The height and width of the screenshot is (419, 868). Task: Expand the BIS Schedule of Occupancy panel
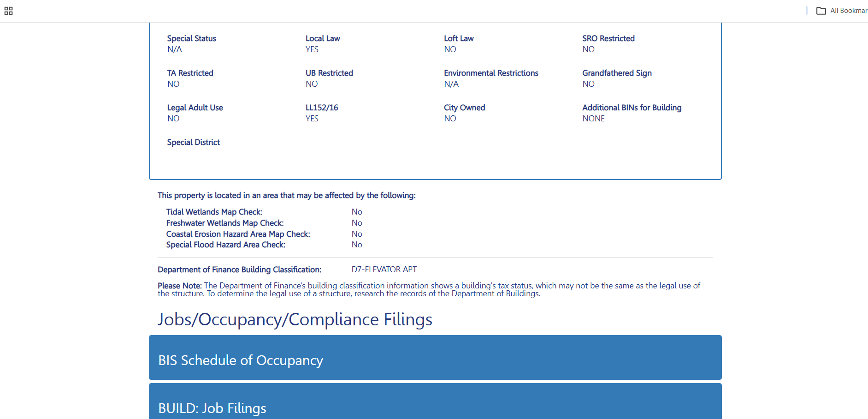[435, 358]
